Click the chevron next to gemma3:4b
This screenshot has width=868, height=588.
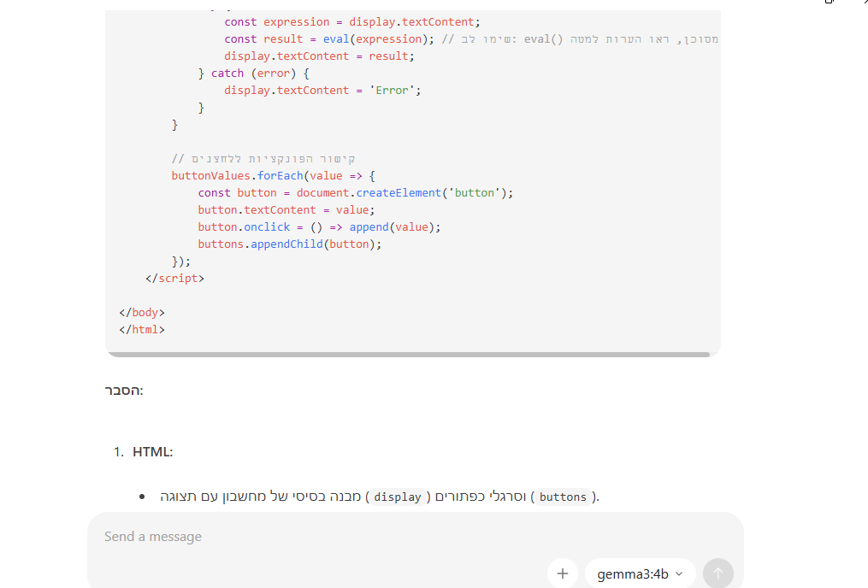click(679, 573)
